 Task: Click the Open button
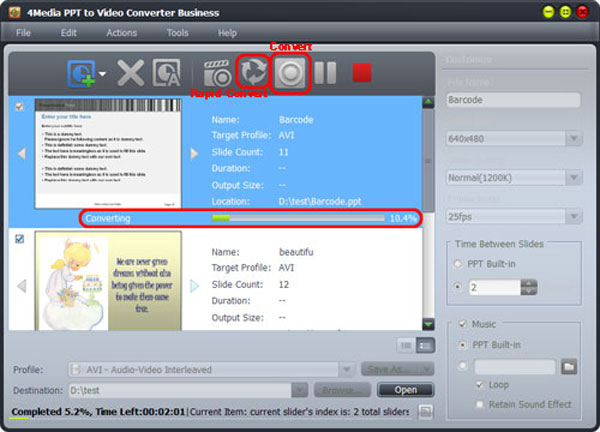click(x=406, y=390)
